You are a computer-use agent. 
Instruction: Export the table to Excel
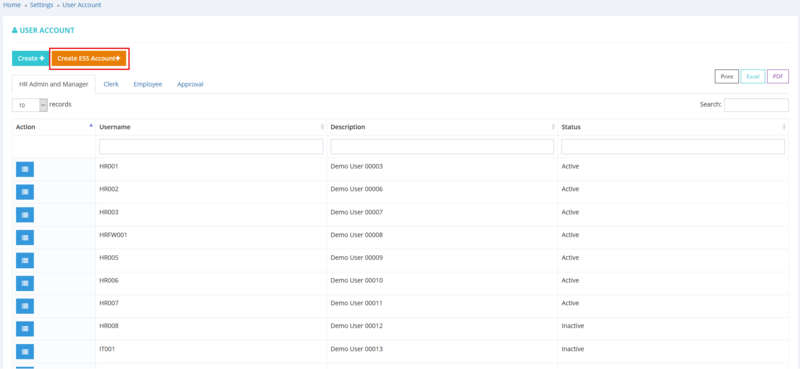tap(753, 77)
